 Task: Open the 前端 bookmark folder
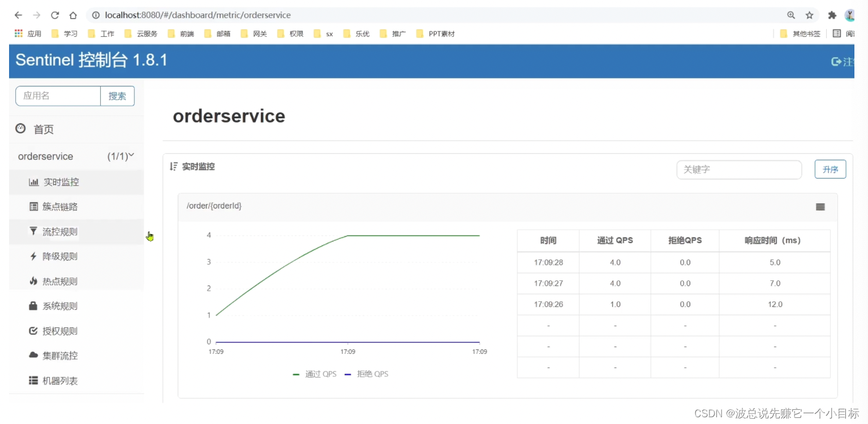coord(181,33)
